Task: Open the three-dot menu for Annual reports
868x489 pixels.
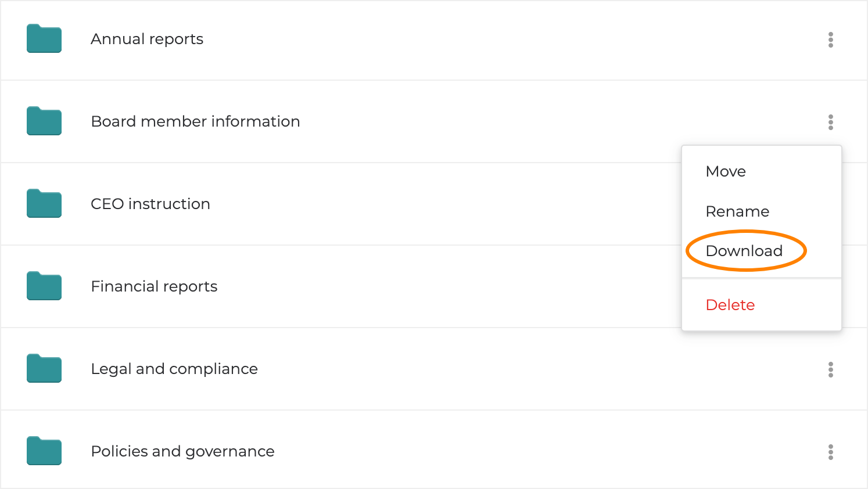Action: point(831,39)
